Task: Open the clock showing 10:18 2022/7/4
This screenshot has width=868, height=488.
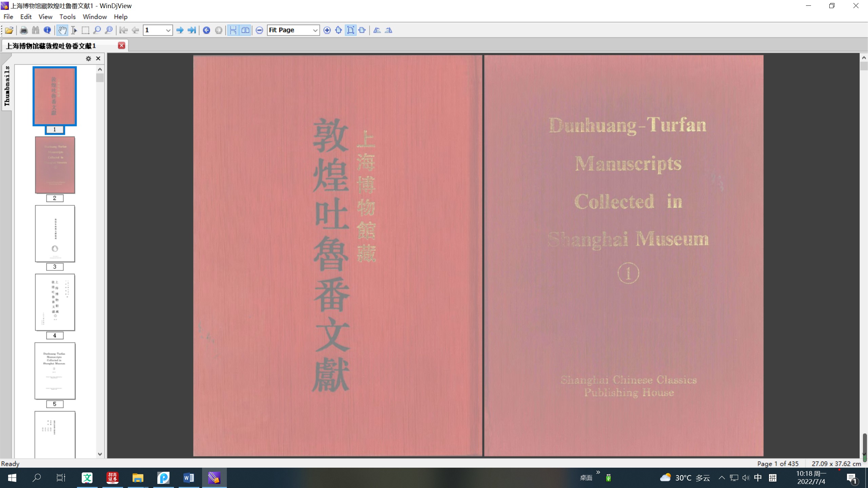Action: coord(811,478)
